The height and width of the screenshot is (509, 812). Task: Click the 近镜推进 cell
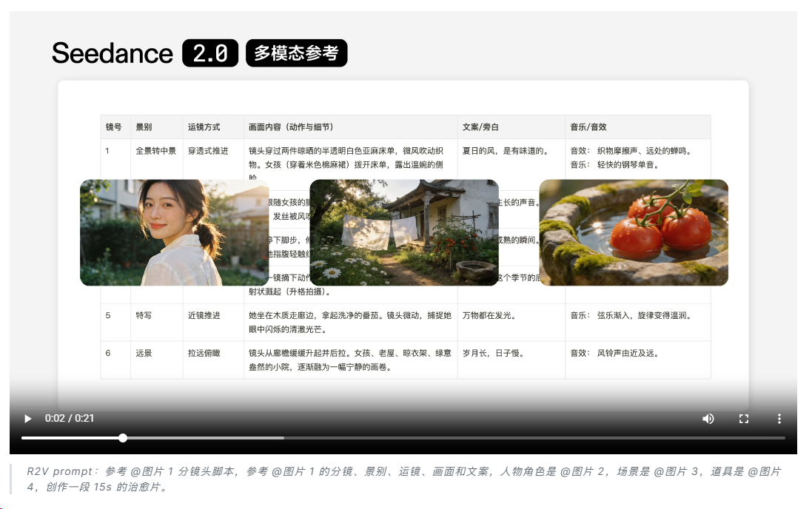pos(204,315)
